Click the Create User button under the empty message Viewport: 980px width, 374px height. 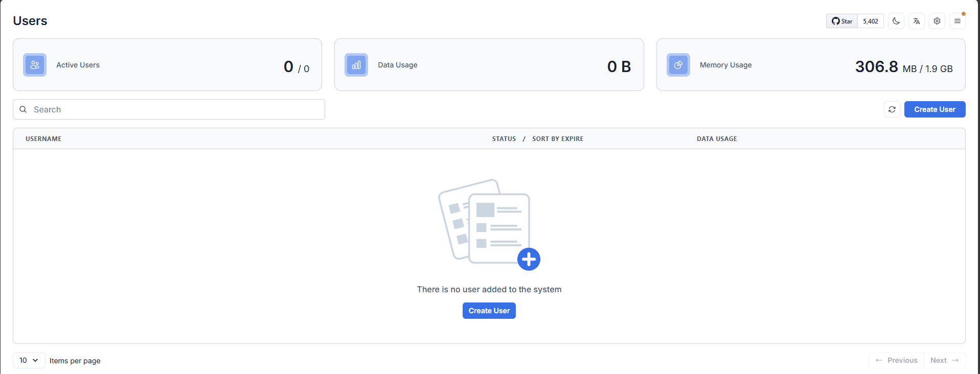click(489, 311)
